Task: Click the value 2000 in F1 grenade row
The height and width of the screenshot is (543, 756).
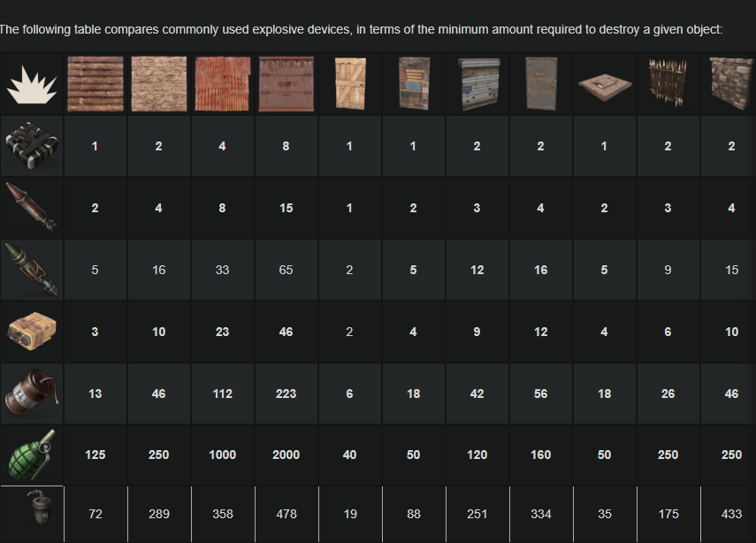Action: pyautogui.click(x=286, y=455)
